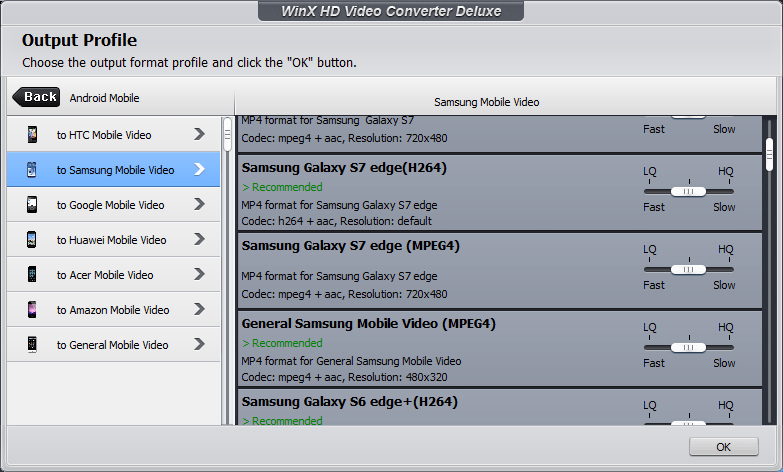Image resolution: width=783 pixels, height=472 pixels.
Task: Expand to Huawei Mobile Video arrow
Action: coord(199,239)
